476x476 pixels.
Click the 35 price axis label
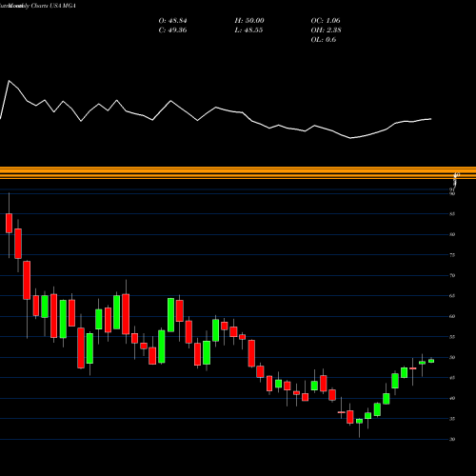[x=452, y=419]
